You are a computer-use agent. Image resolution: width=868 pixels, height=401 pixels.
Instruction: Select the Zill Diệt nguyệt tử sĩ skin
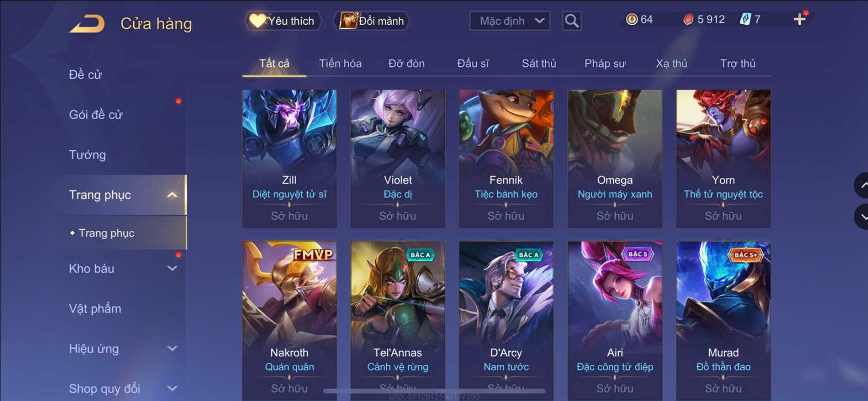290,159
